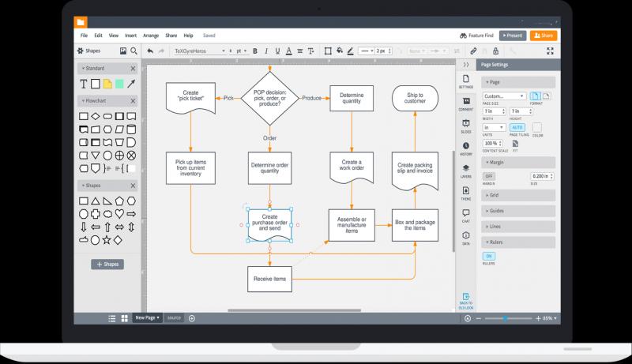The height and width of the screenshot is (364, 632).
Task: Click the search icon in Shapes panel
Action: pos(134,51)
